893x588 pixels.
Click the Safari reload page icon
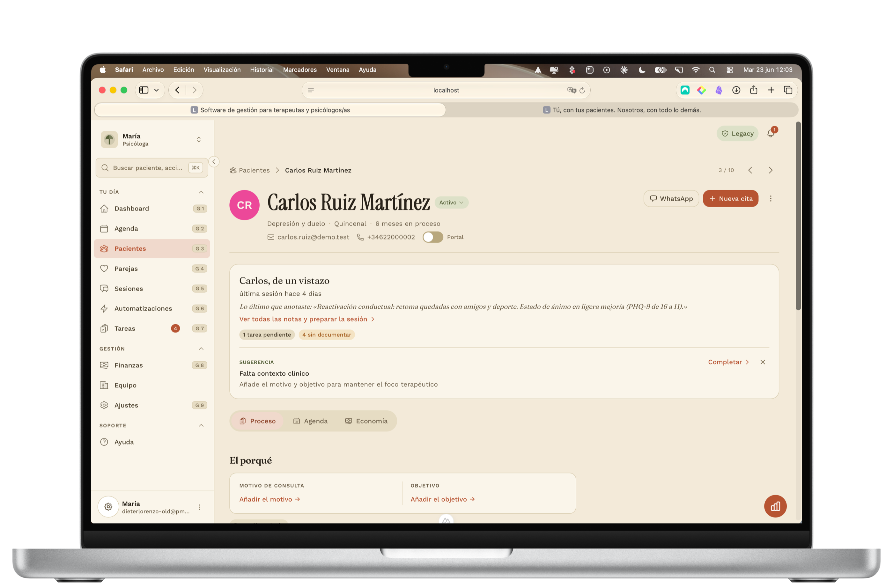582,90
